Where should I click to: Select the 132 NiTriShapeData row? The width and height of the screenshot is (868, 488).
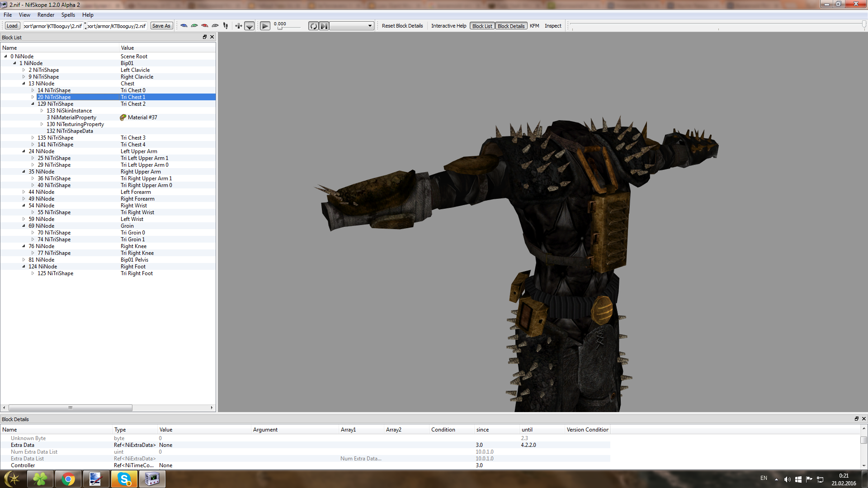(108, 131)
